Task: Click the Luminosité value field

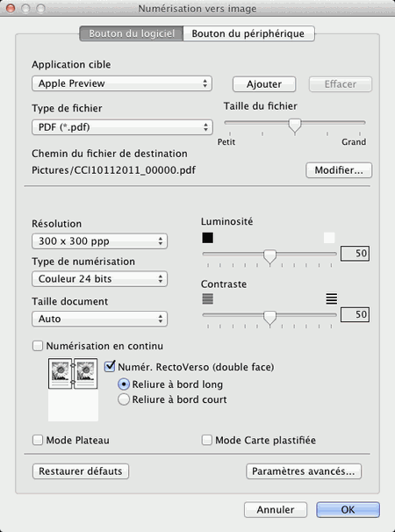Action: [x=355, y=254]
